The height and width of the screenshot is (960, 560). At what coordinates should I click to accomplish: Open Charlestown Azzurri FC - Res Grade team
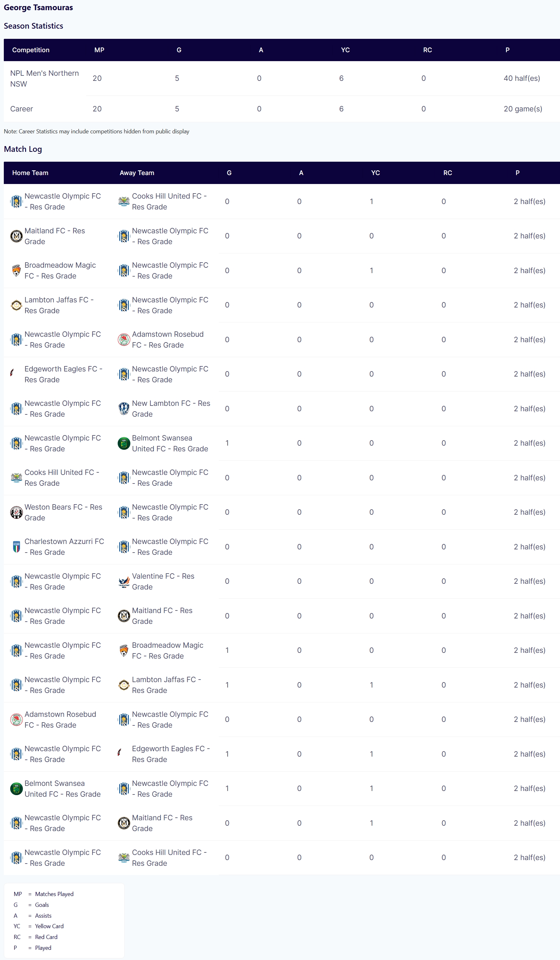pyautogui.click(x=64, y=547)
